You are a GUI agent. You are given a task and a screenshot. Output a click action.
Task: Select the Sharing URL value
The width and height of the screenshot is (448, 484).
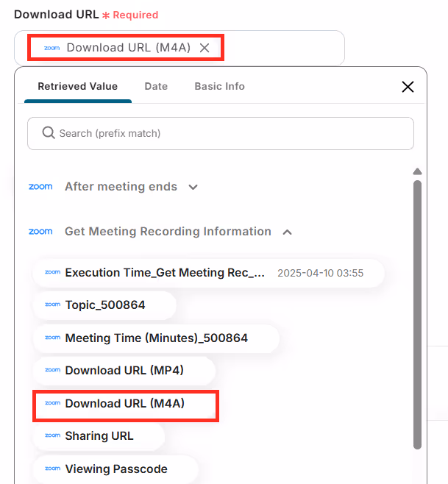pos(99,436)
